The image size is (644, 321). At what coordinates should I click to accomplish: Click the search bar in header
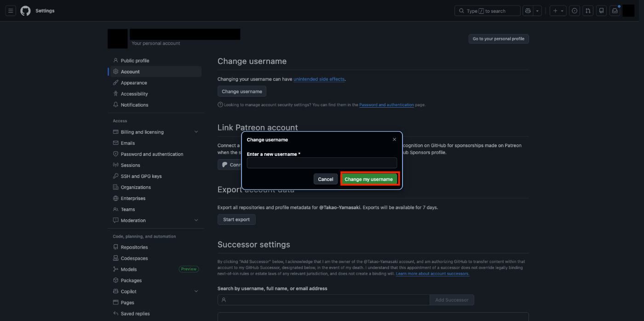click(x=487, y=11)
